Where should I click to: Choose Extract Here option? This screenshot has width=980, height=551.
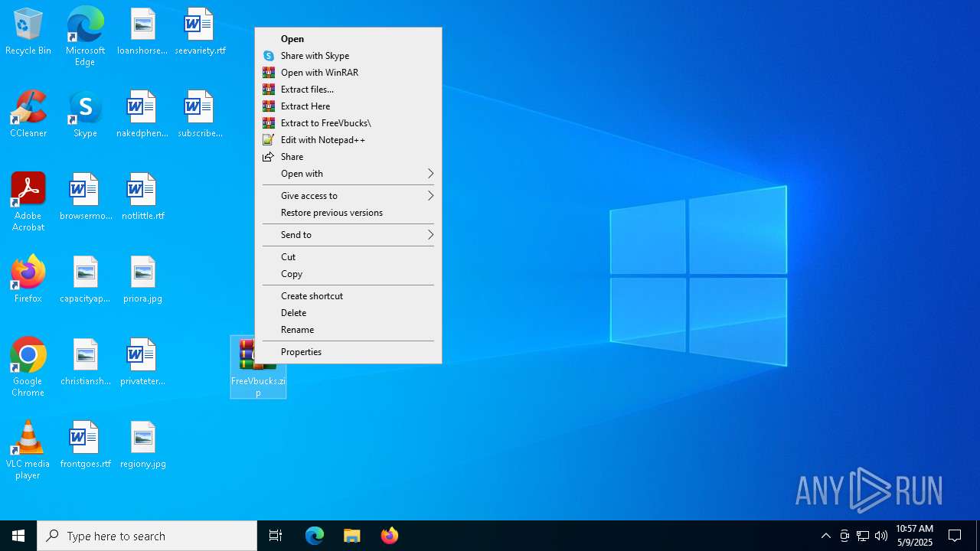coord(348,106)
